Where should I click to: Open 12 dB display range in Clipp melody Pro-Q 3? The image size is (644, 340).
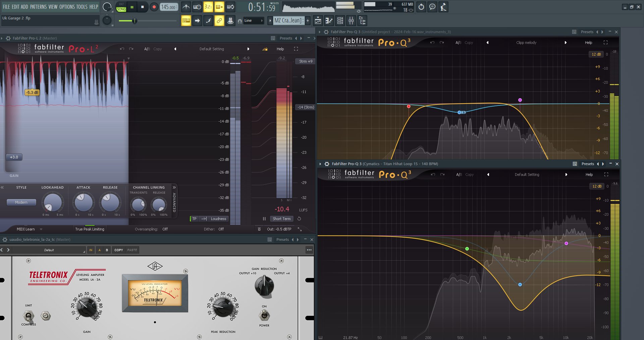[596, 54]
